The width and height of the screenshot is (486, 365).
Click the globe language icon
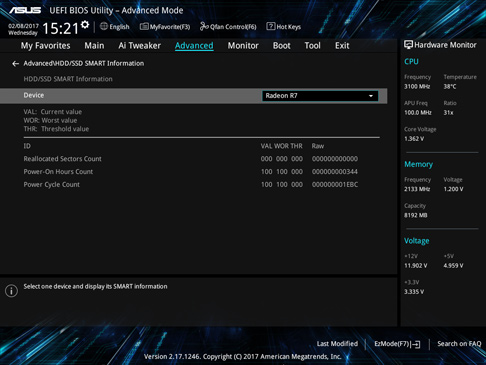pyautogui.click(x=104, y=26)
